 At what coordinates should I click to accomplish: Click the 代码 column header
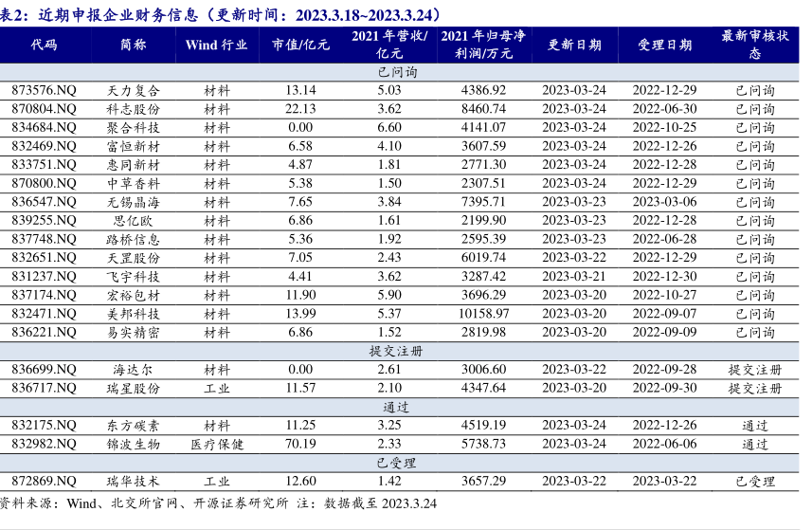click(x=44, y=45)
